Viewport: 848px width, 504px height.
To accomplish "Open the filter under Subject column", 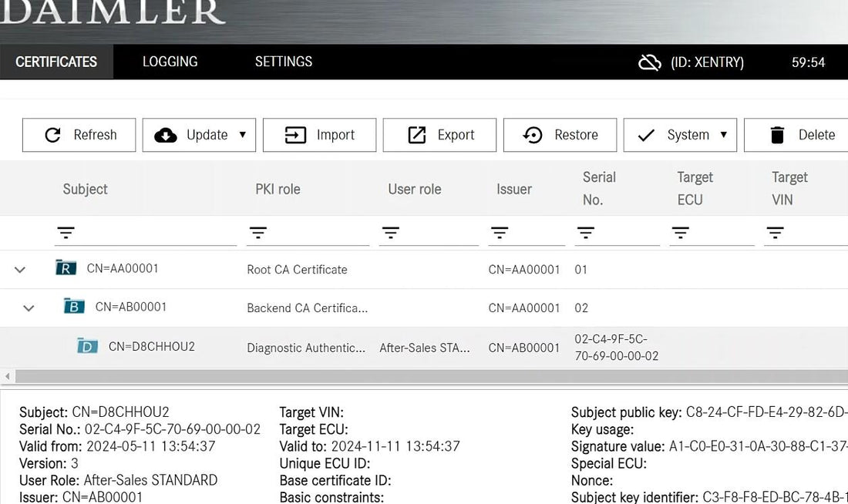I will click(x=66, y=233).
